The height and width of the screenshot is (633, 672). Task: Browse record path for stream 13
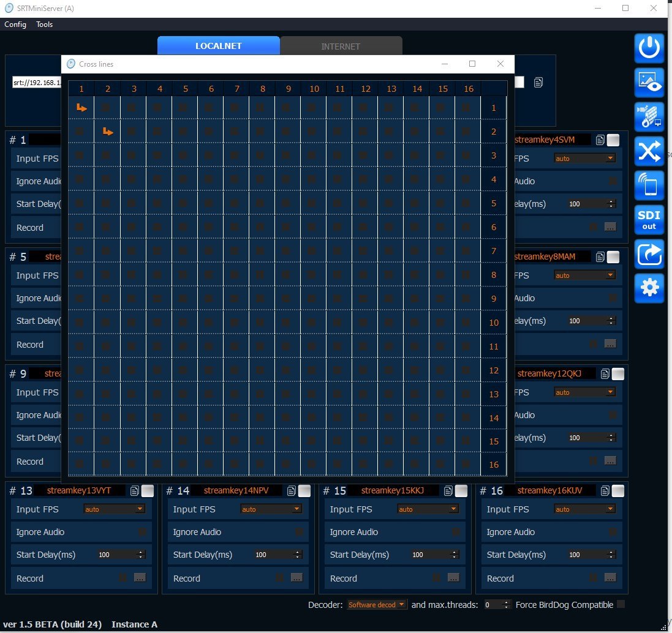click(140, 578)
